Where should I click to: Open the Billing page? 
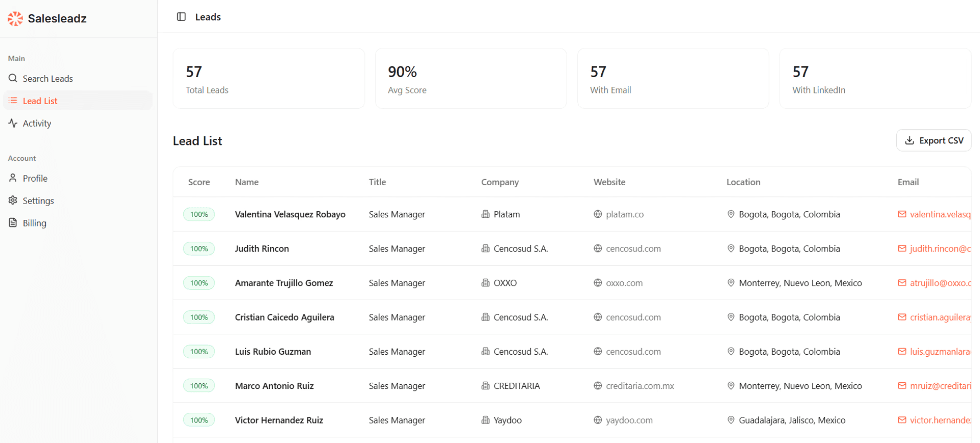[78, 224]
